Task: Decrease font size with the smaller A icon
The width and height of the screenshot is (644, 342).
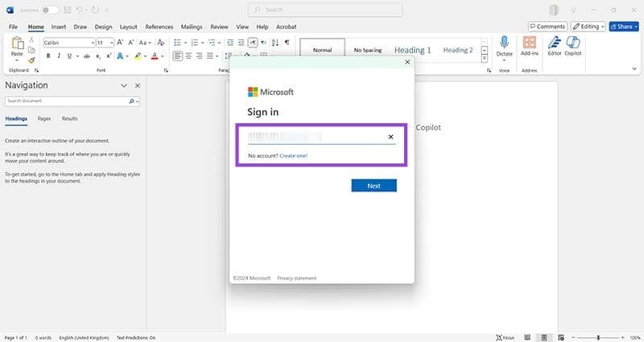Action: pos(131,43)
